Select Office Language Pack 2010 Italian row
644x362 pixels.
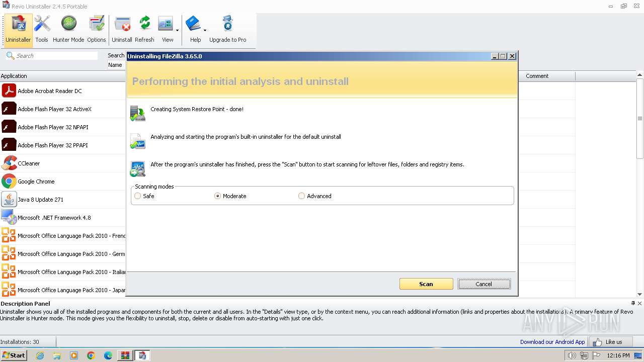tap(63, 272)
